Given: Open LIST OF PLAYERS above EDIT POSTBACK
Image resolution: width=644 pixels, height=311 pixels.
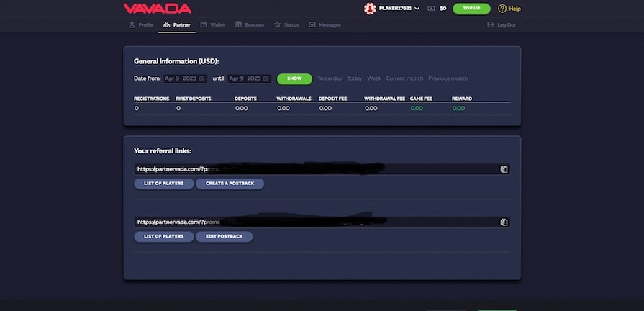Looking at the screenshot, I should [164, 237].
